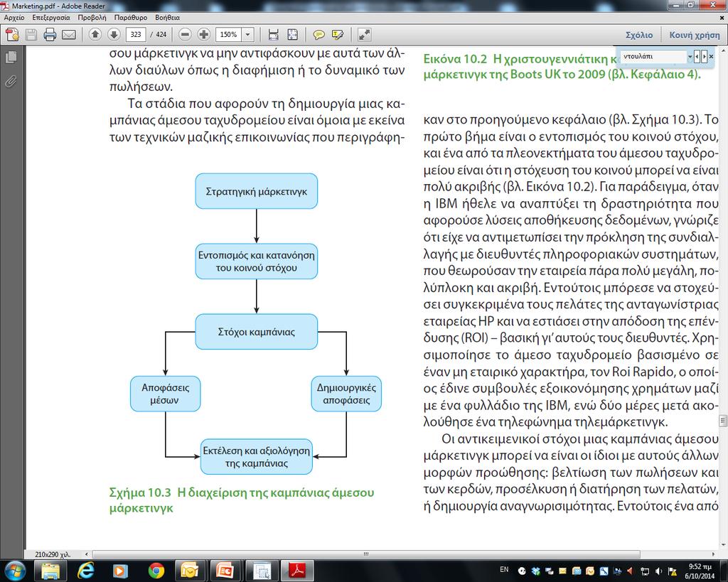728x582 pixels.
Task: Open the Προβολή menu
Action: point(92,18)
